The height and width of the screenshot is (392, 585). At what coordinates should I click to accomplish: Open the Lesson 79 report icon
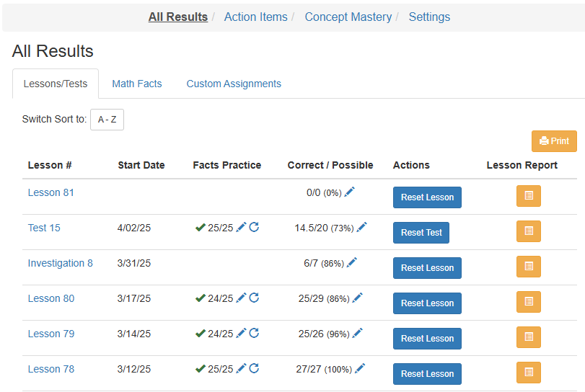tap(528, 337)
